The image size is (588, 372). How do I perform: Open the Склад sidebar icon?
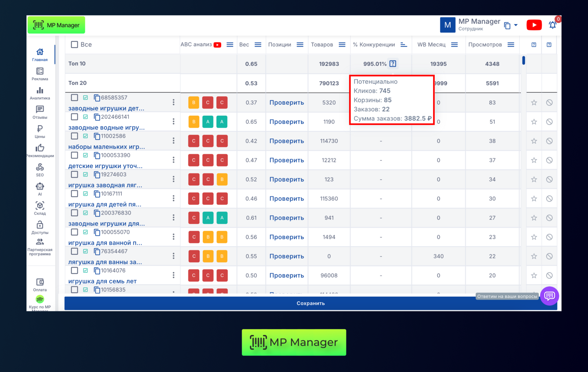click(40, 208)
